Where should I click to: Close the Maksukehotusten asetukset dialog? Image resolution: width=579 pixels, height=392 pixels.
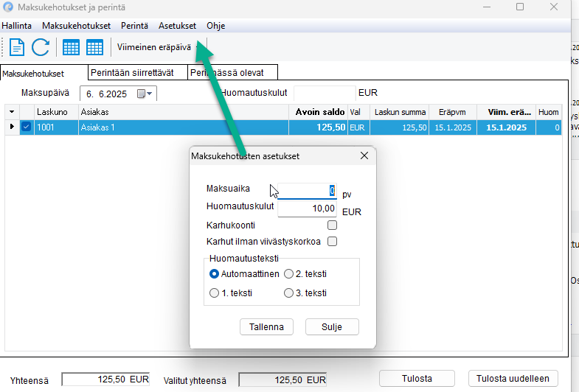pos(364,155)
